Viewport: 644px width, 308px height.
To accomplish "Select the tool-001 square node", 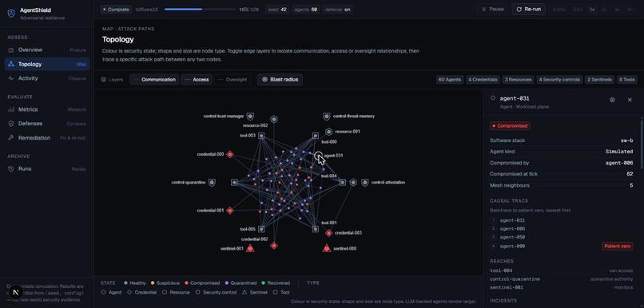I will click(315, 229).
